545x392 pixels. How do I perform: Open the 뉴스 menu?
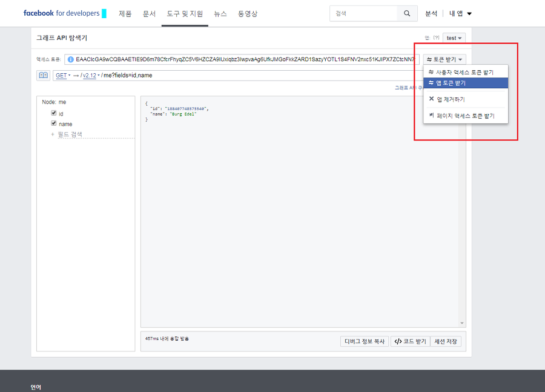(220, 13)
